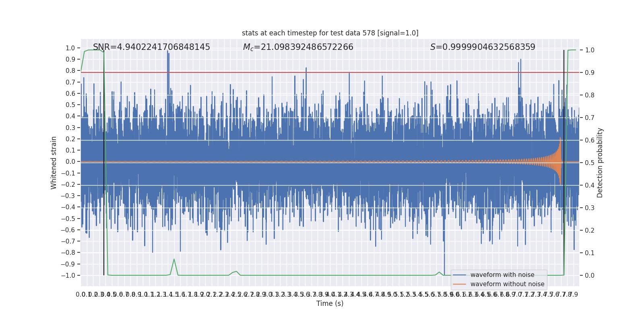Click Whitened strain tick label −0.8

coord(68,252)
